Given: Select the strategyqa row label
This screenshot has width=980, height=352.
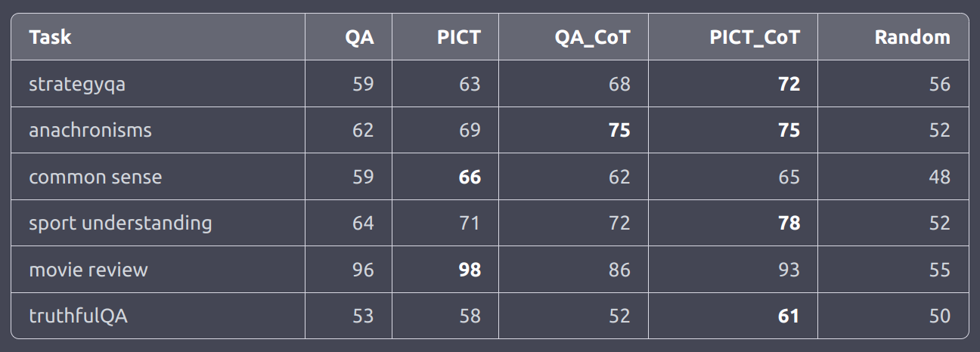Looking at the screenshot, I should (x=77, y=84).
